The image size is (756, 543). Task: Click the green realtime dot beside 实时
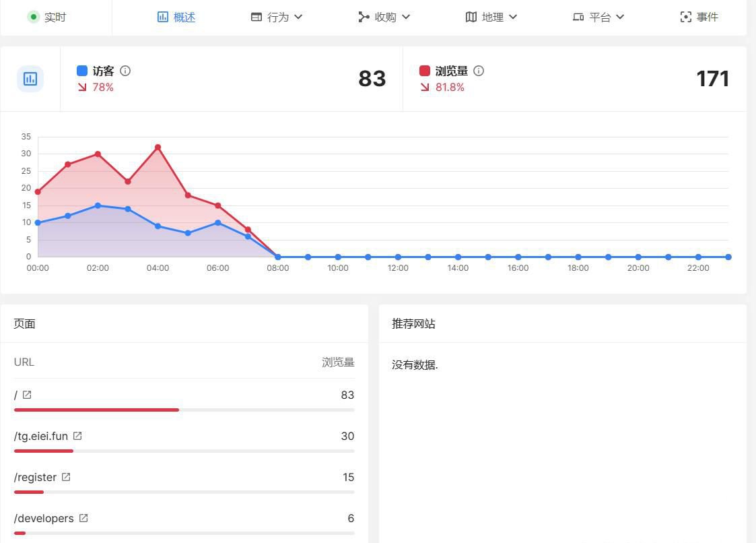pos(33,16)
